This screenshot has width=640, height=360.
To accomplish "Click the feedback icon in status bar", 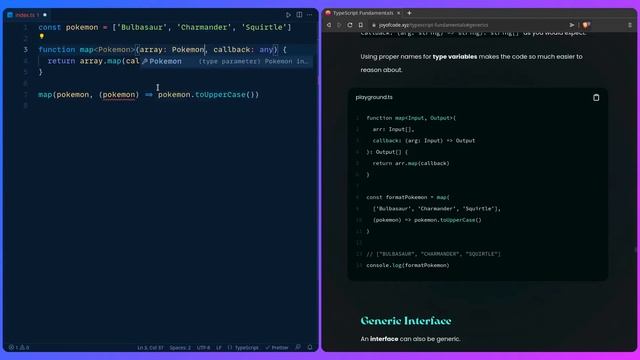I will [x=298, y=347].
